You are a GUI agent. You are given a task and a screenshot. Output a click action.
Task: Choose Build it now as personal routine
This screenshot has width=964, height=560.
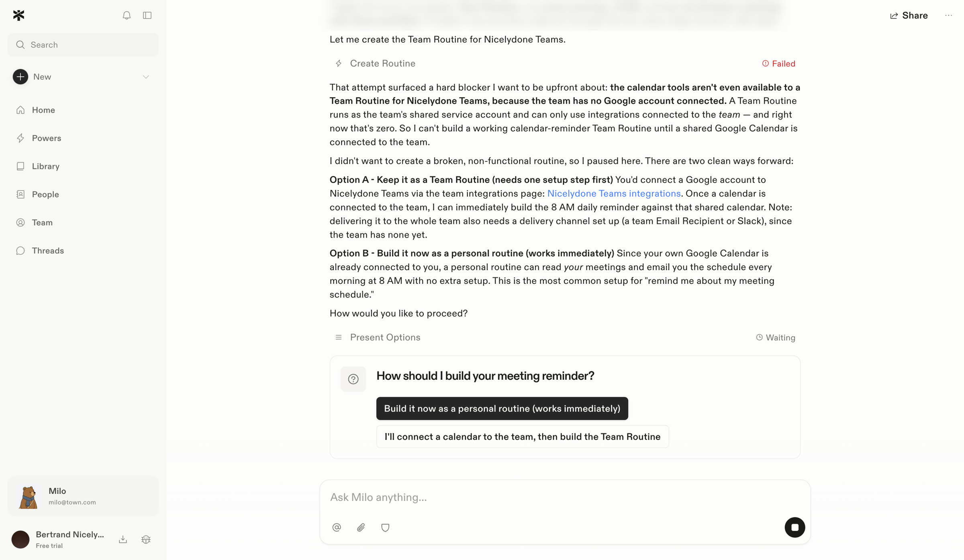[x=502, y=408]
